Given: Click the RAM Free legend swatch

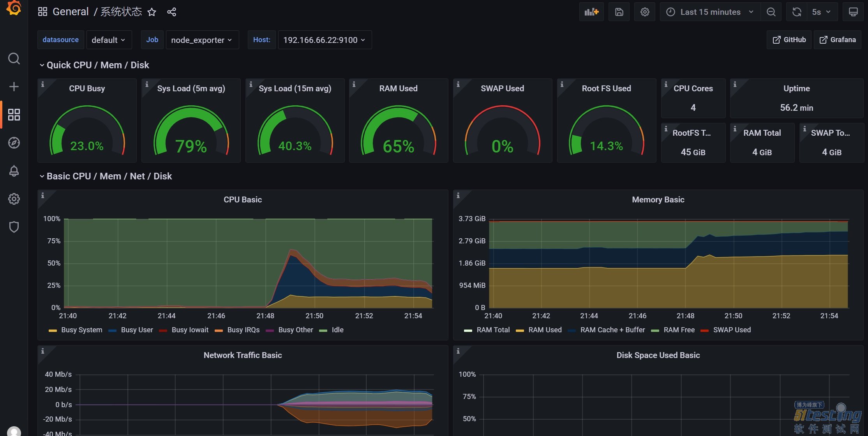Looking at the screenshot, I should tap(655, 330).
